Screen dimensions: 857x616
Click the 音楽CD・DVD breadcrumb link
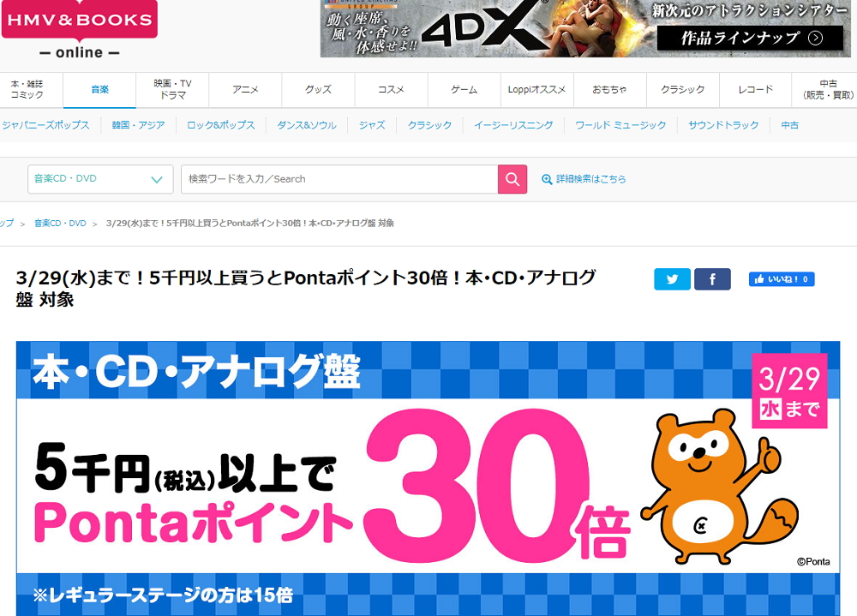60,224
